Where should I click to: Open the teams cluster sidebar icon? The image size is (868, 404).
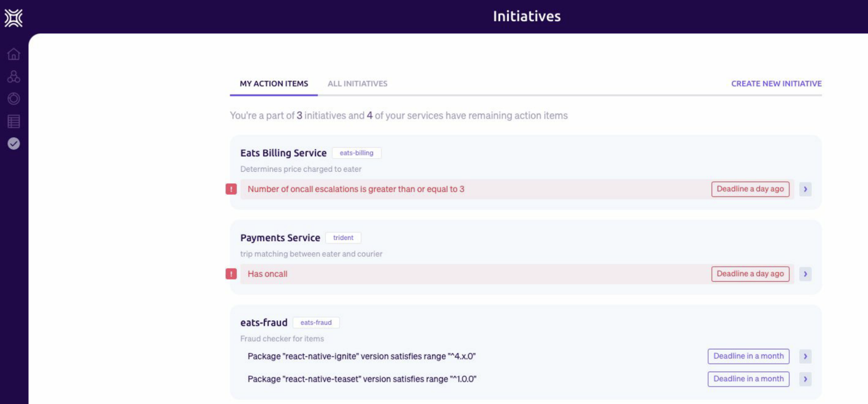14,77
